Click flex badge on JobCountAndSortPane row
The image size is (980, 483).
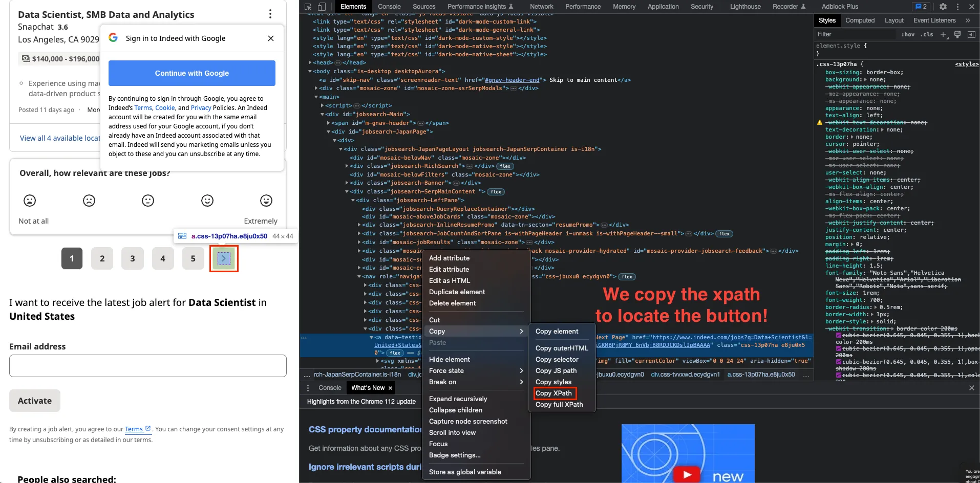coord(725,234)
